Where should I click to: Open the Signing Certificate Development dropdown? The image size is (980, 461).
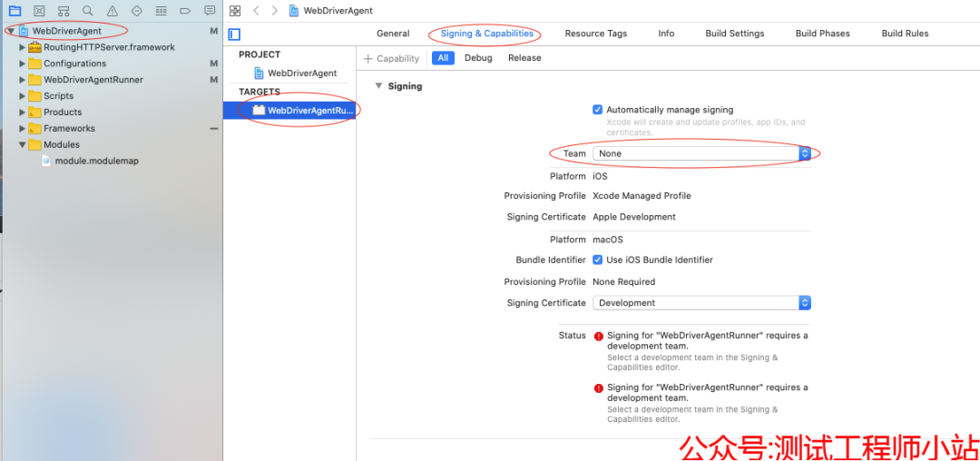point(701,303)
